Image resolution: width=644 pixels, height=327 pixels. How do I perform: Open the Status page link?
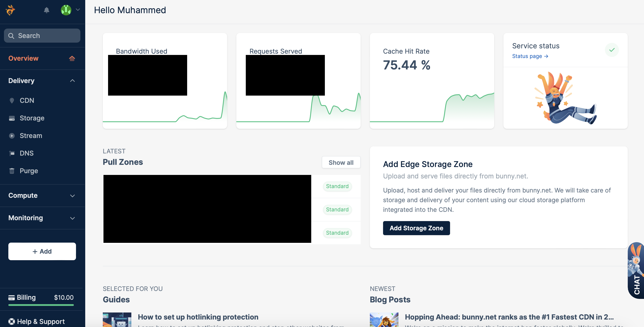[530, 56]
